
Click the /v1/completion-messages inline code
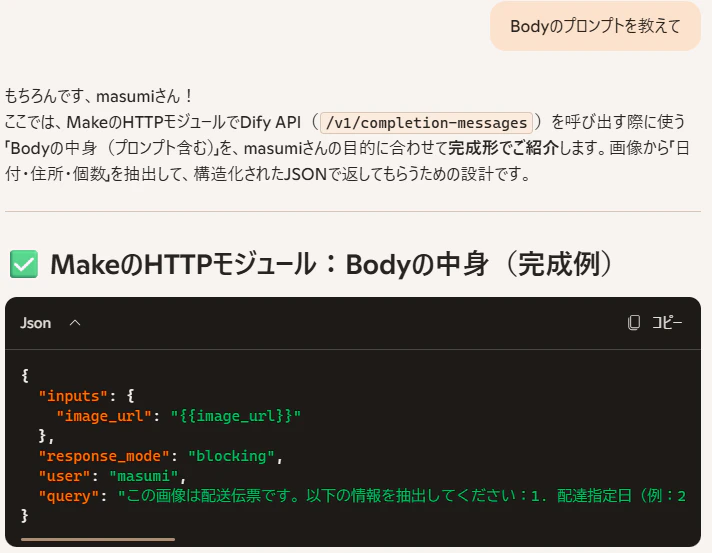pyautogui.click(x=426, y=123)
